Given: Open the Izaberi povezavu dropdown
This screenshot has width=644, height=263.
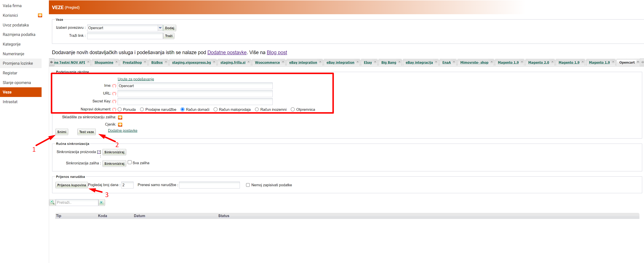Looking at the screenshot, I should [160, 28].
